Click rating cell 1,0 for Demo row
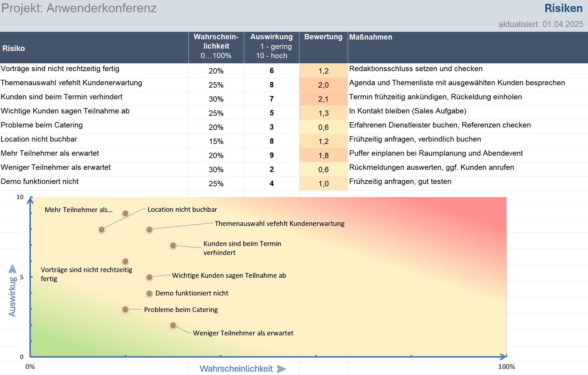The width and height of the screenshot is (588, 375). tap(323, 184)
